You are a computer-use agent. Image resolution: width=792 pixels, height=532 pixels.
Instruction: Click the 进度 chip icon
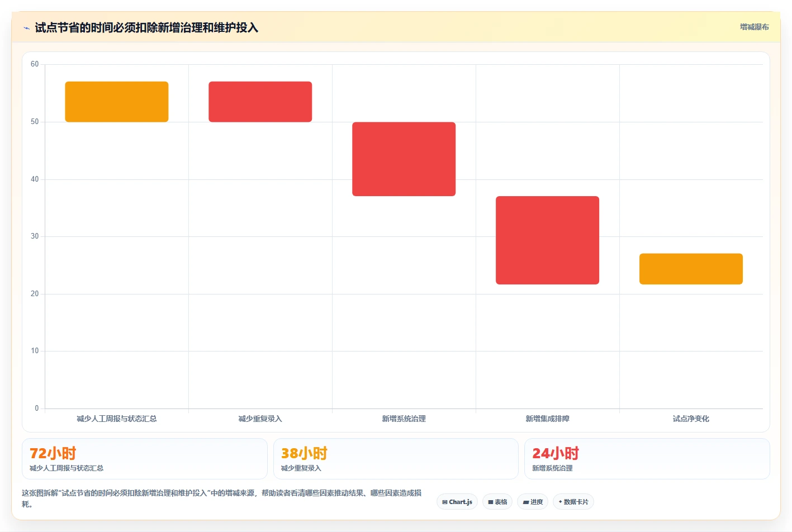(526, 502)
